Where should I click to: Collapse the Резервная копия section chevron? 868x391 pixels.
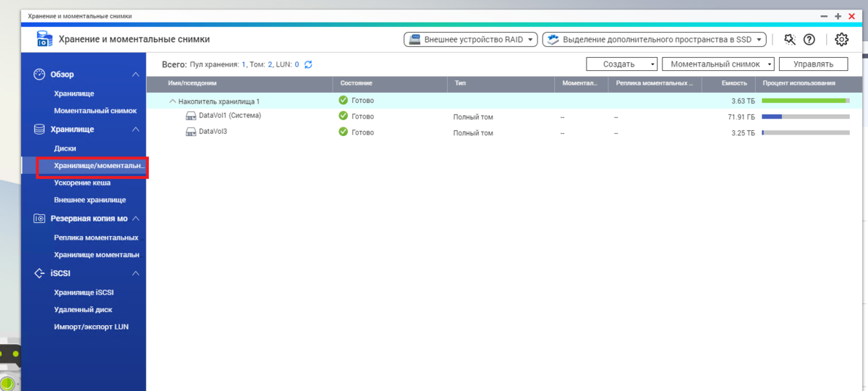(135, 219)
